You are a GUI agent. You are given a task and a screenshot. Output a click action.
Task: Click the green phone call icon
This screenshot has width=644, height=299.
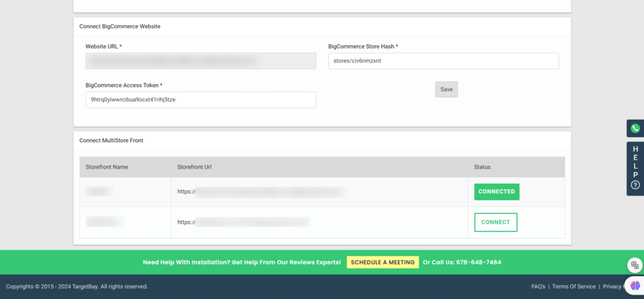tap(635, 128)
